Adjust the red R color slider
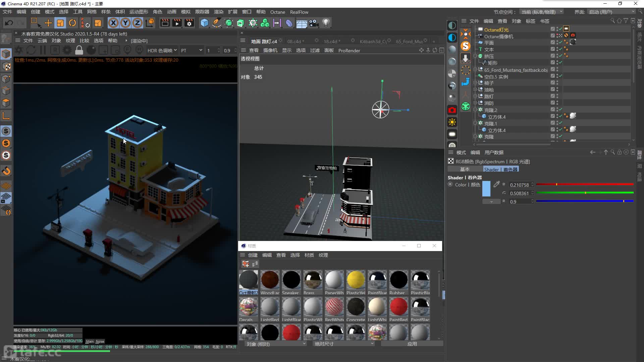644x362 pixels. coord(585,184)
